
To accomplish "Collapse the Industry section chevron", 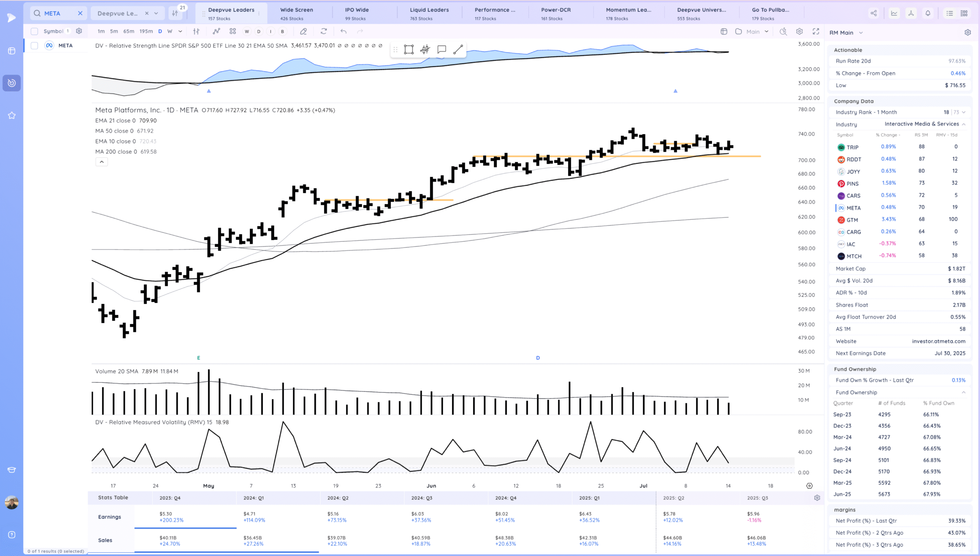I will (964, 124).
